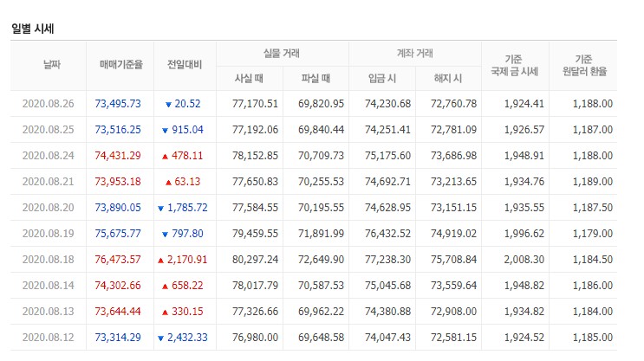Click the 일별 시세 heading
Viewport: 644px width, 361px height.
point(33,29)
